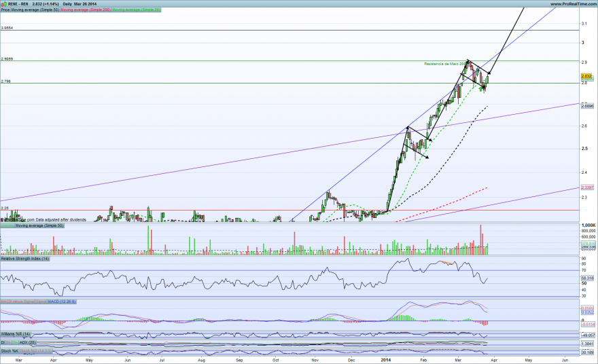Click the Data adjusted after dividends note
The height and width of the screenshot is (364, 598).
(61, 220)
